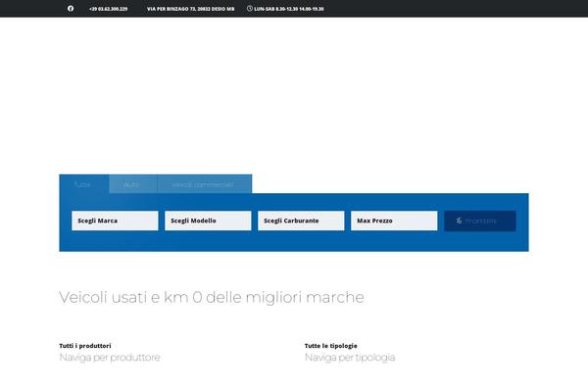Open the Facebook page icon
The width and height of the screenshot is (588, 392).
pyautogui.click(x=71, y=8)
